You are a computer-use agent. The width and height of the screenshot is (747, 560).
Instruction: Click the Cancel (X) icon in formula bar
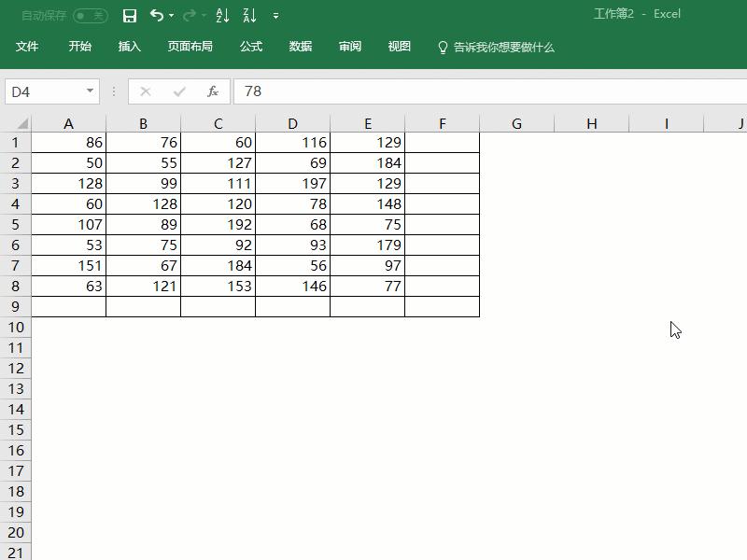(x=145, y=91)
